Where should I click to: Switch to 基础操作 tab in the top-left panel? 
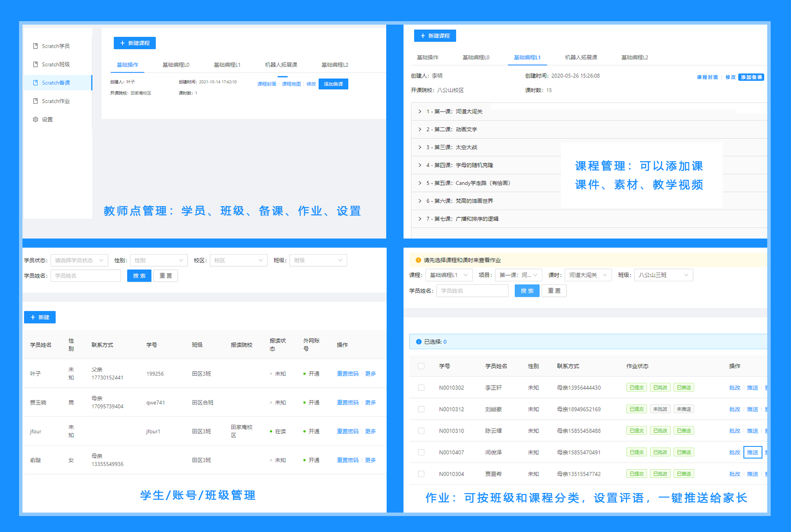click(128, 65)
